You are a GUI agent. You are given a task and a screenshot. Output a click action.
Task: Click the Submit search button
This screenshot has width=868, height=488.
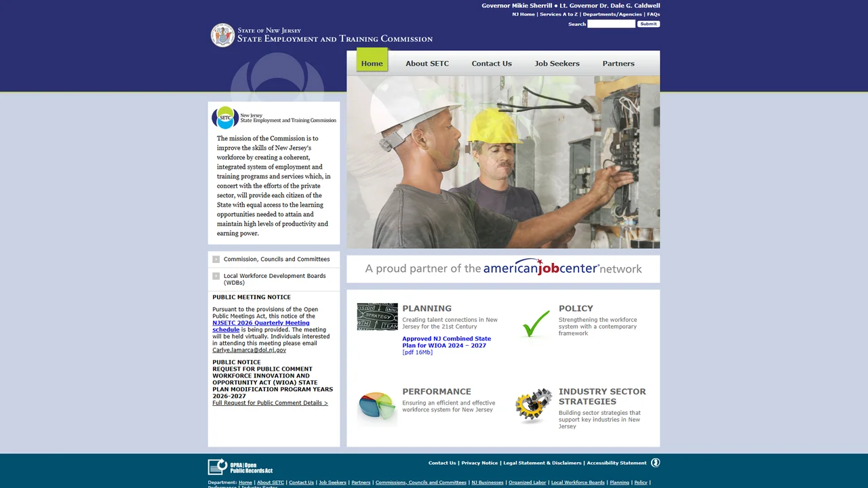point(648,24)
